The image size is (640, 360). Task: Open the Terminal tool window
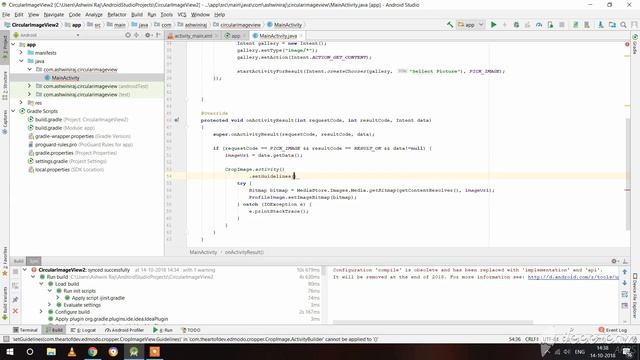tap(25, 330)
